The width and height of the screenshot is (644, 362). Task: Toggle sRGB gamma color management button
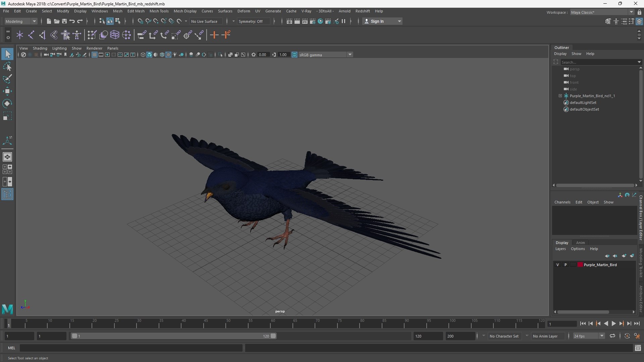click(x=294, y=55)
